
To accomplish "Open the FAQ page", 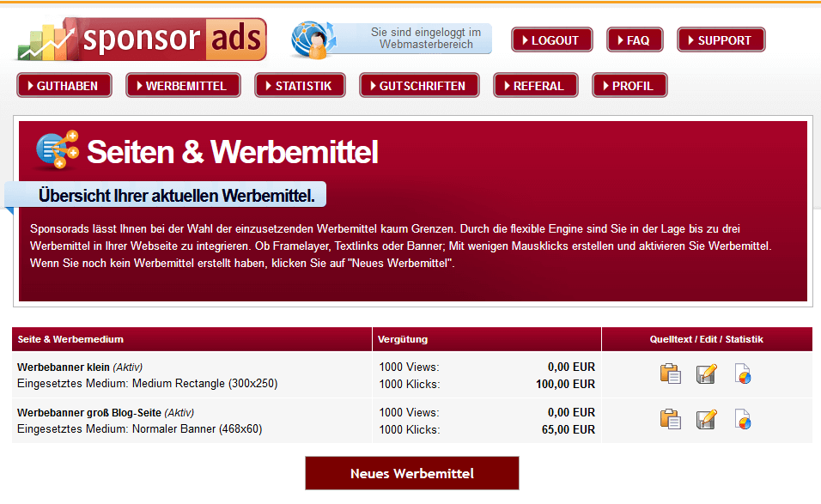I will (x=635, y=40).
